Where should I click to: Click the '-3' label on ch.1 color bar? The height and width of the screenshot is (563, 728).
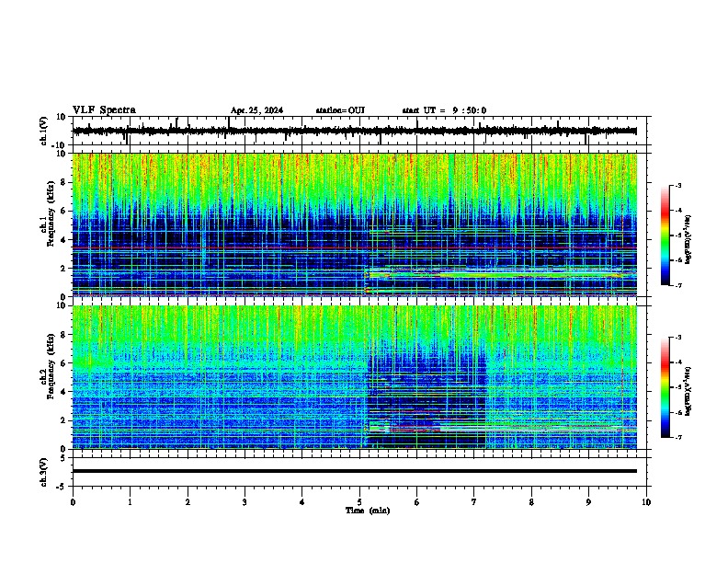[x=677, y=185]
